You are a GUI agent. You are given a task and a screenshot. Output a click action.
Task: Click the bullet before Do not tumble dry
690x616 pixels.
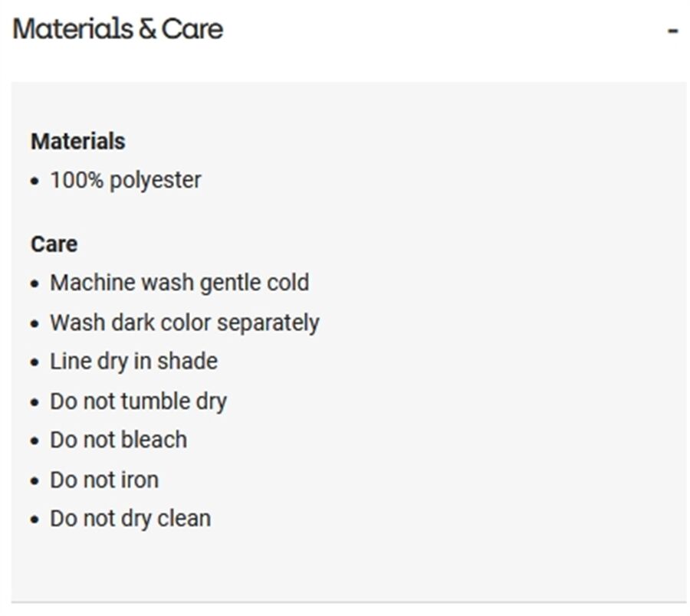[x=34, y=403]
